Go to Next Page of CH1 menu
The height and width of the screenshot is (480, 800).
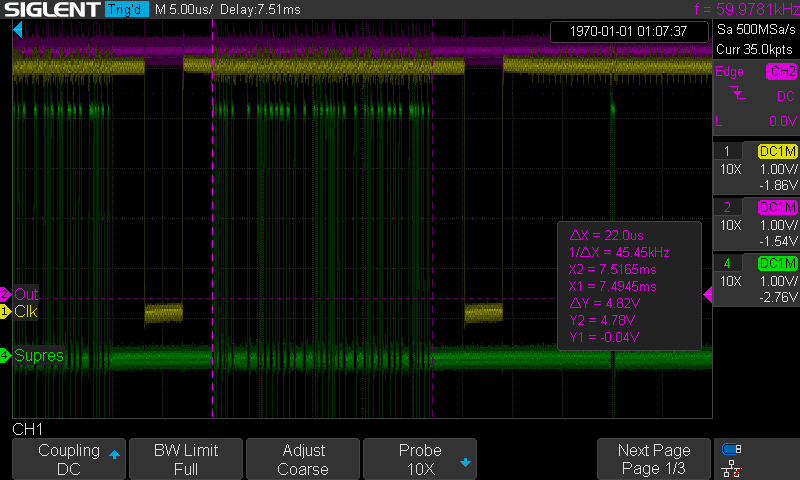pyautogui.click(x=654, y=459)
